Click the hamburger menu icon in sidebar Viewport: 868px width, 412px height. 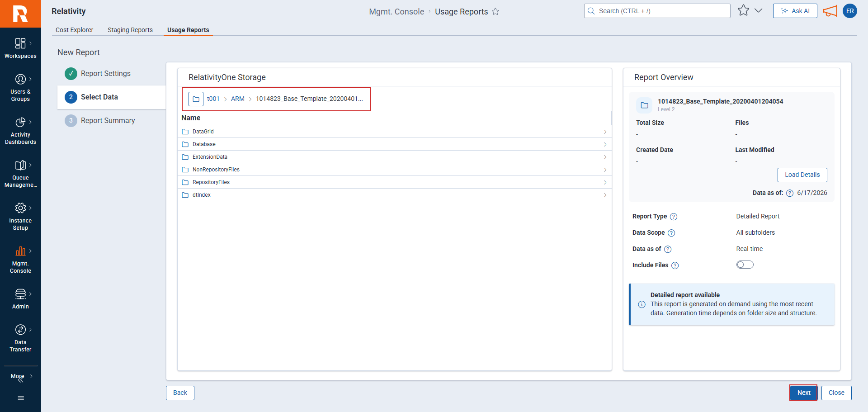coord(21,398)
